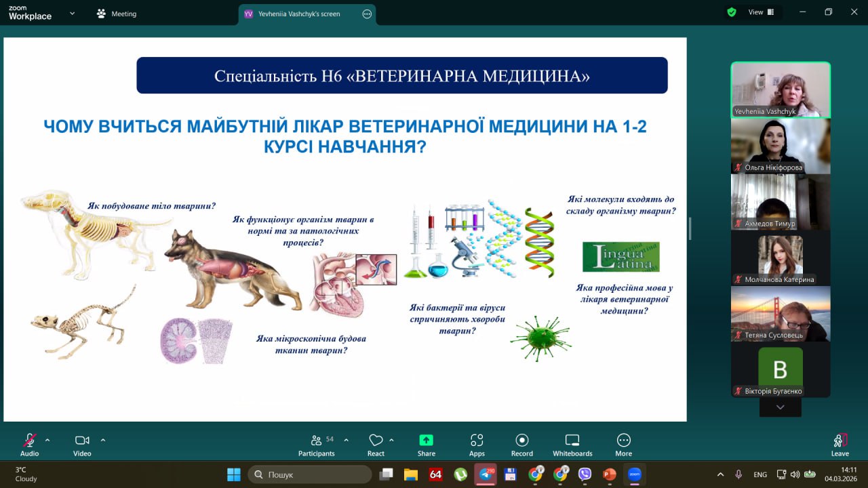Open screen share options ellipsis
The image size is (868, 488).
367,14
